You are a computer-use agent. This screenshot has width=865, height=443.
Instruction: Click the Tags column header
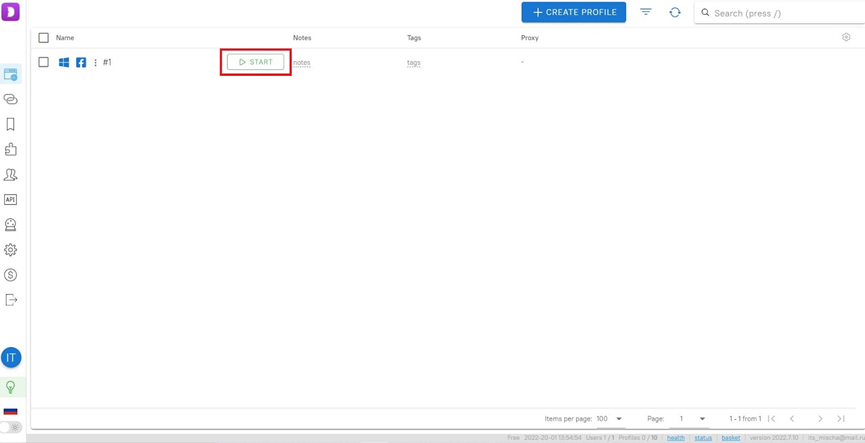tap(414, 38)
